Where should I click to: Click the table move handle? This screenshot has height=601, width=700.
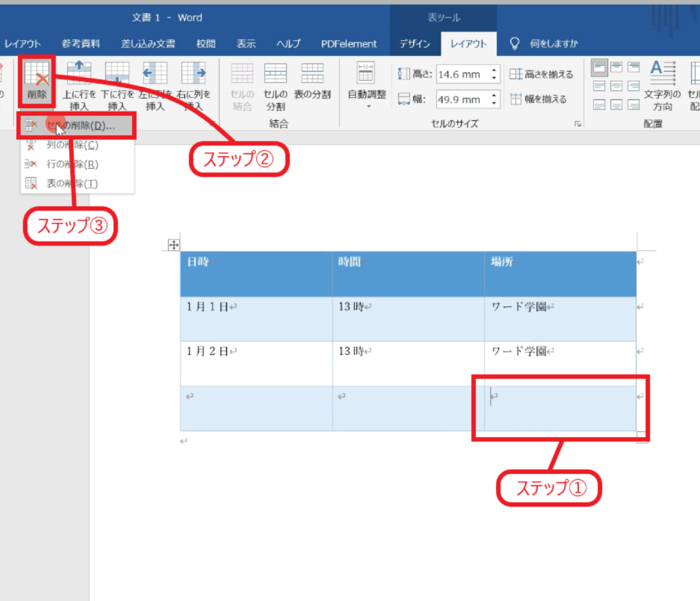pos(174,245)
